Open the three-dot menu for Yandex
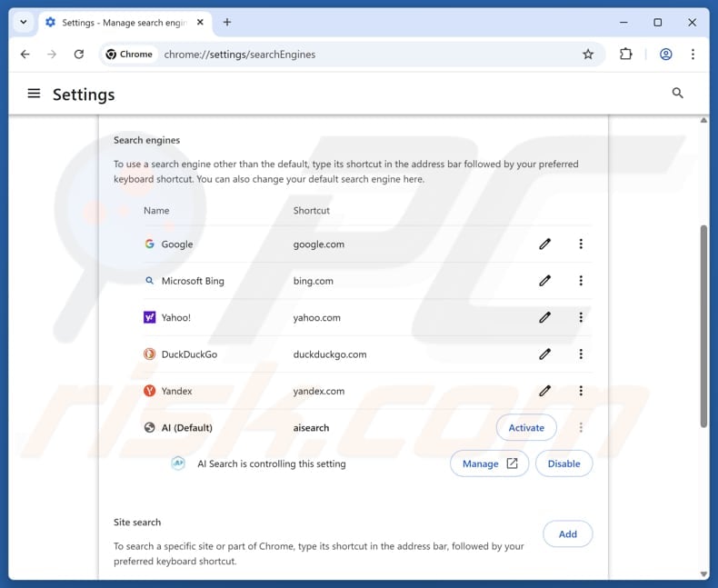 point(581,391)
